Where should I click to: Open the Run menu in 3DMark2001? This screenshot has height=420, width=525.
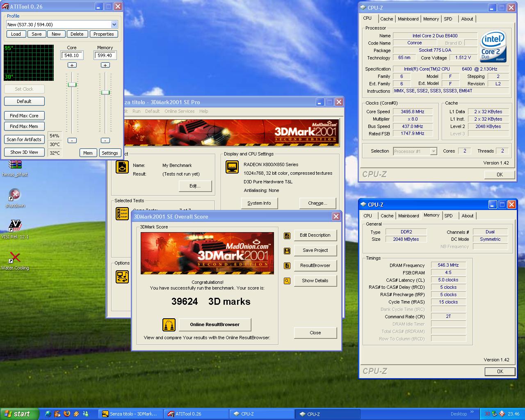point(137,111)
